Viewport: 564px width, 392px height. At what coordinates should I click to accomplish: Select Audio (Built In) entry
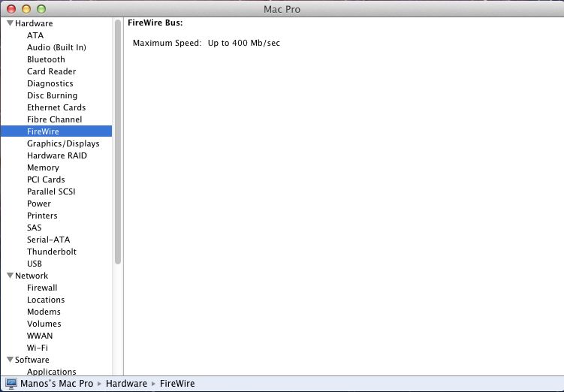point(56,47)
